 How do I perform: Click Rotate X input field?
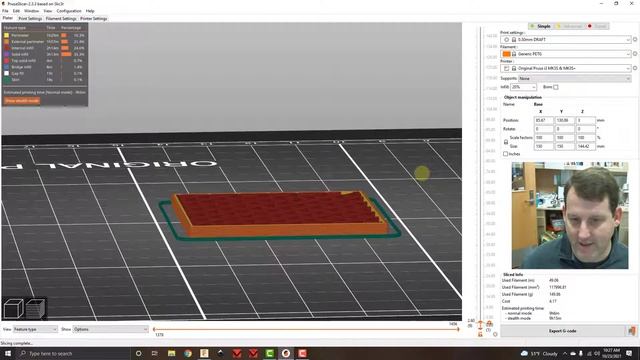pyautogui.click(x=543, y=129)
